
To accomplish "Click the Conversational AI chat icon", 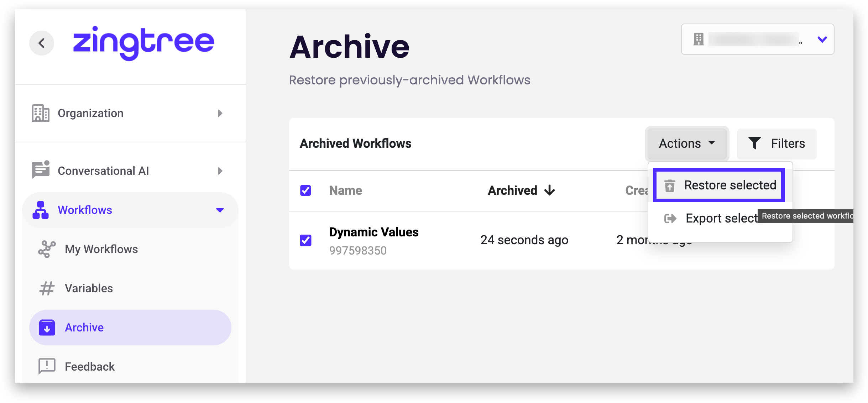I will coord(40,170).
